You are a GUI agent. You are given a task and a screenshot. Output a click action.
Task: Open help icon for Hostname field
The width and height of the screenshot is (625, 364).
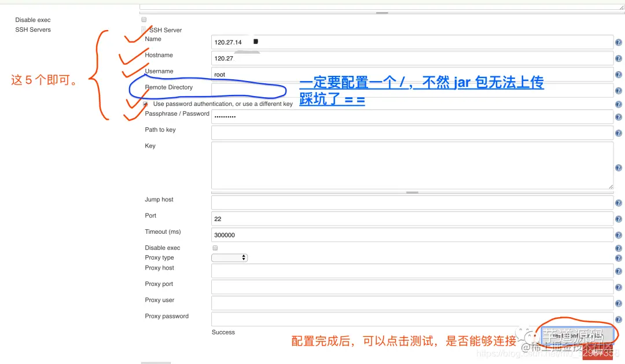click(618, 58)
